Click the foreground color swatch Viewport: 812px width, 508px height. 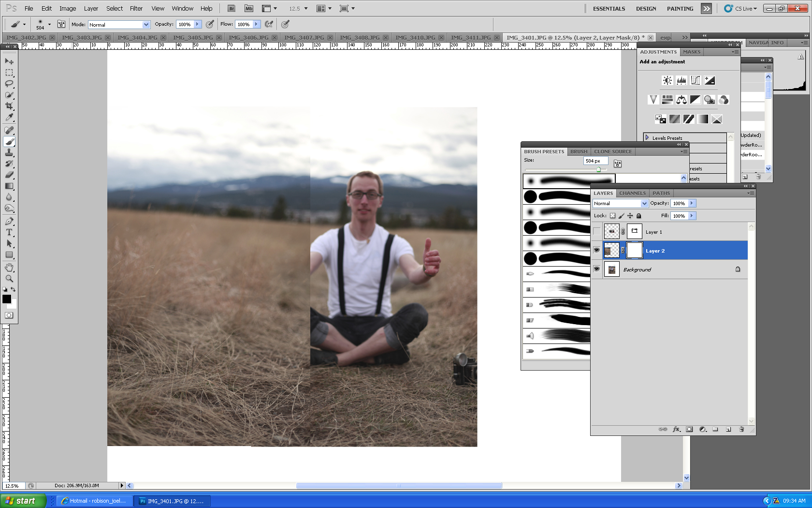tap(7, 299)
